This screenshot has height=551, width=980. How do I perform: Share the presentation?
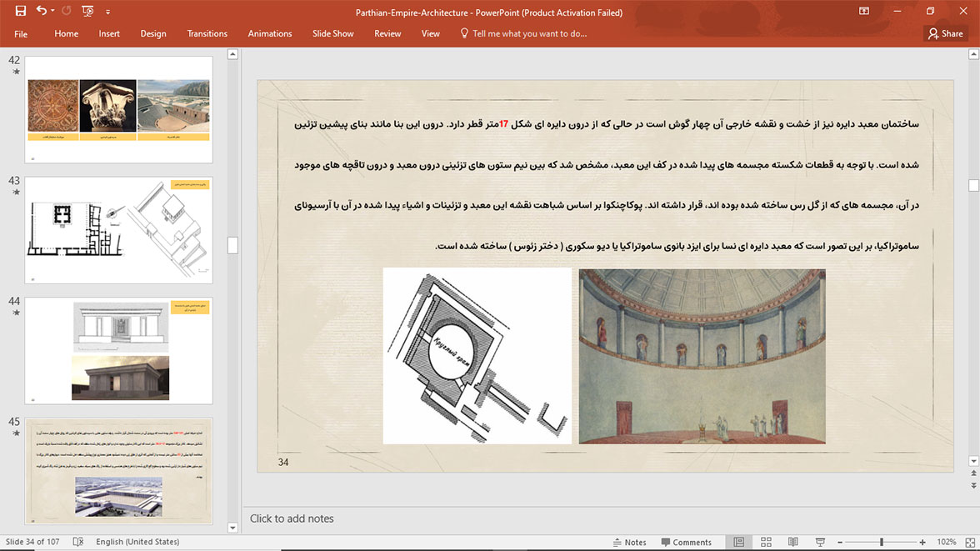[x=946, y=34]
